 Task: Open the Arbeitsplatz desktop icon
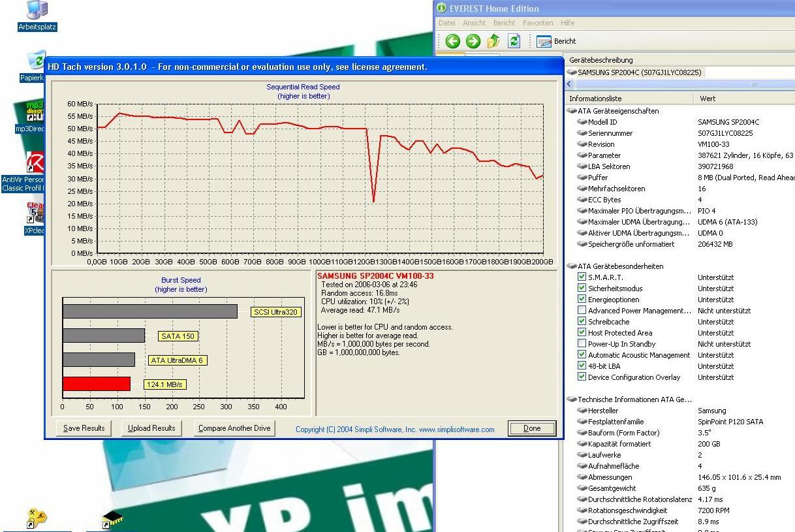[37, 16]
